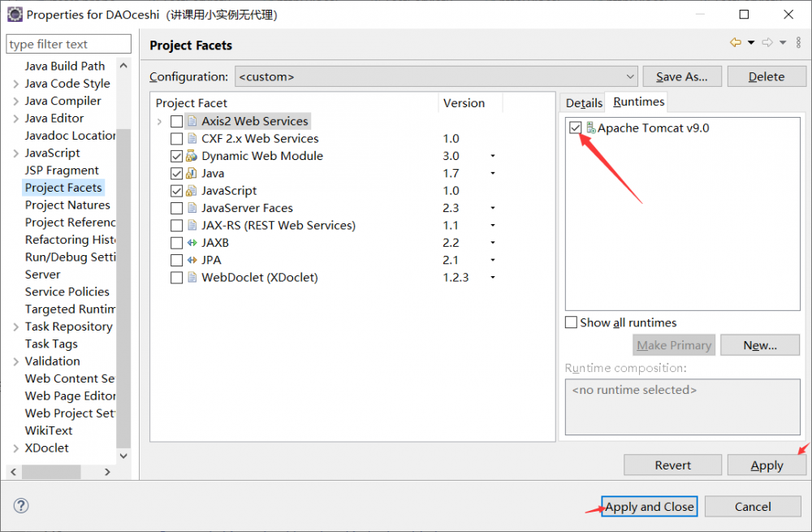Expand the Axis2 Web Services facet node
Viewport: 812px width, 532px height.
pyautogui.click(x=159, y=121)
